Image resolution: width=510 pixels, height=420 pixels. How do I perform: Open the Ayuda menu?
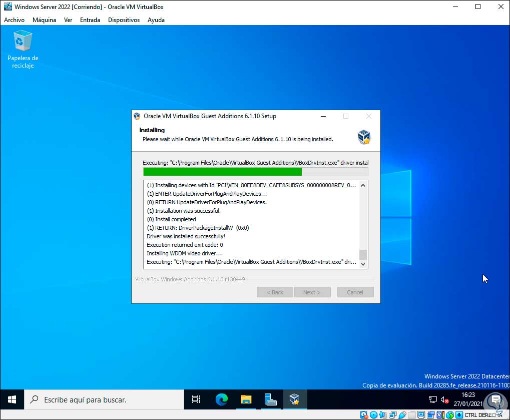click(x=156, y=20)
